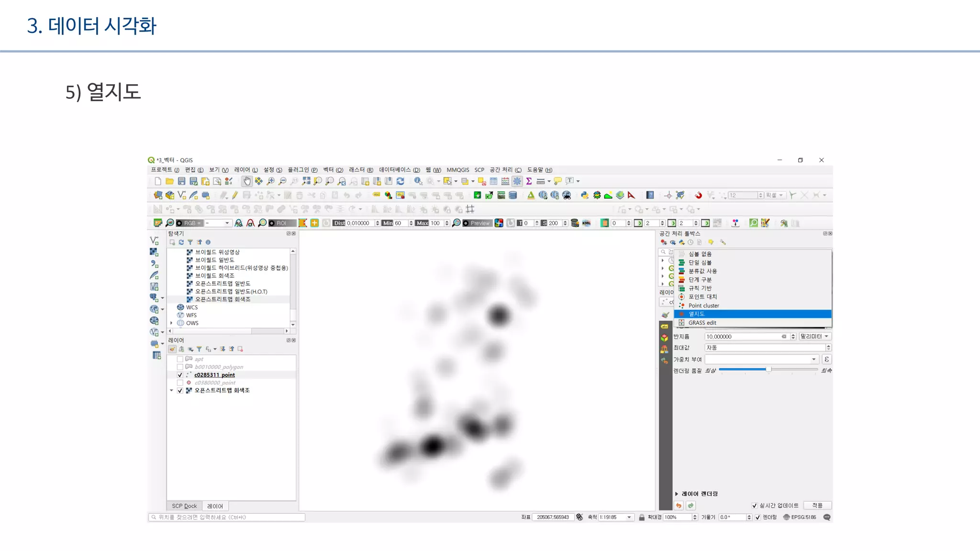
Task: Click the 반지름 radius input field
Action: click(x=742, y=337)
